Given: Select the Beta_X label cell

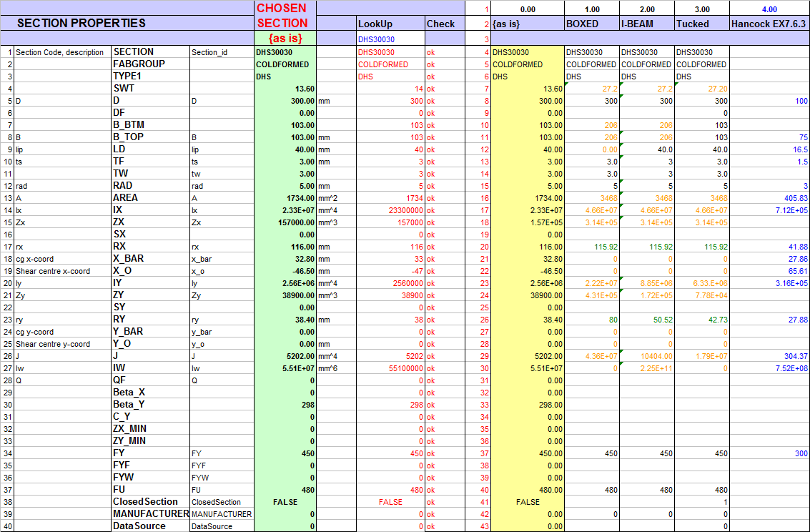Looking at the screenshot, I should tap(151, 393).
